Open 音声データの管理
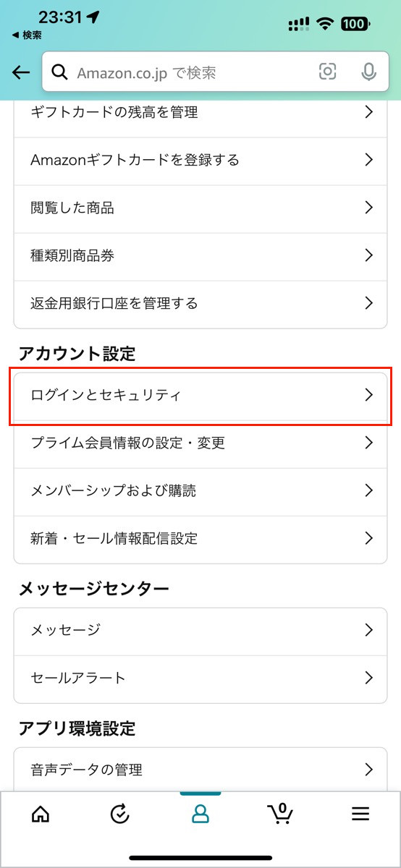 coord(200,769)
